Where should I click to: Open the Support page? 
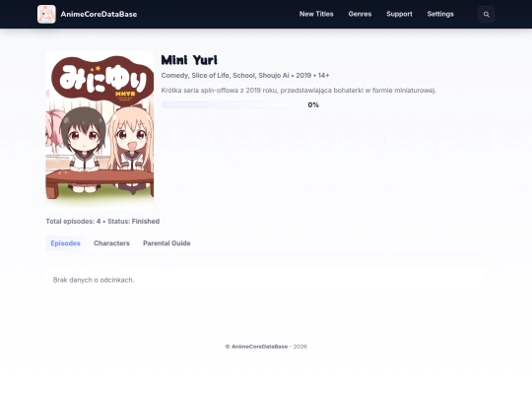click(399, 14)
